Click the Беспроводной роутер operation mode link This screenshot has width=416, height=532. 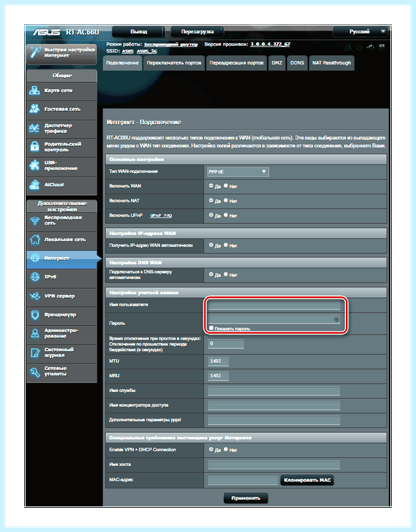171,44
